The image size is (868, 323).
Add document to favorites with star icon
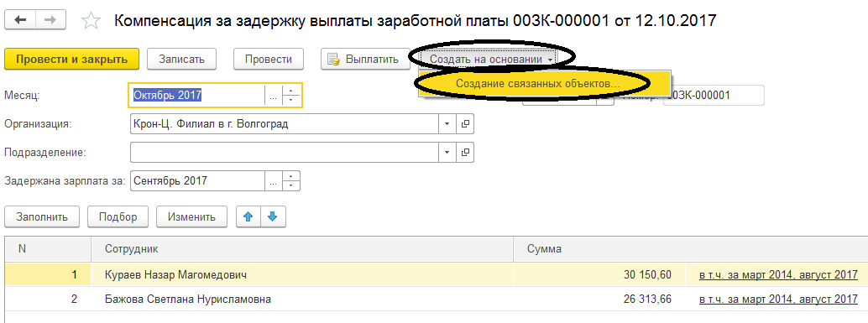[91, 21]
